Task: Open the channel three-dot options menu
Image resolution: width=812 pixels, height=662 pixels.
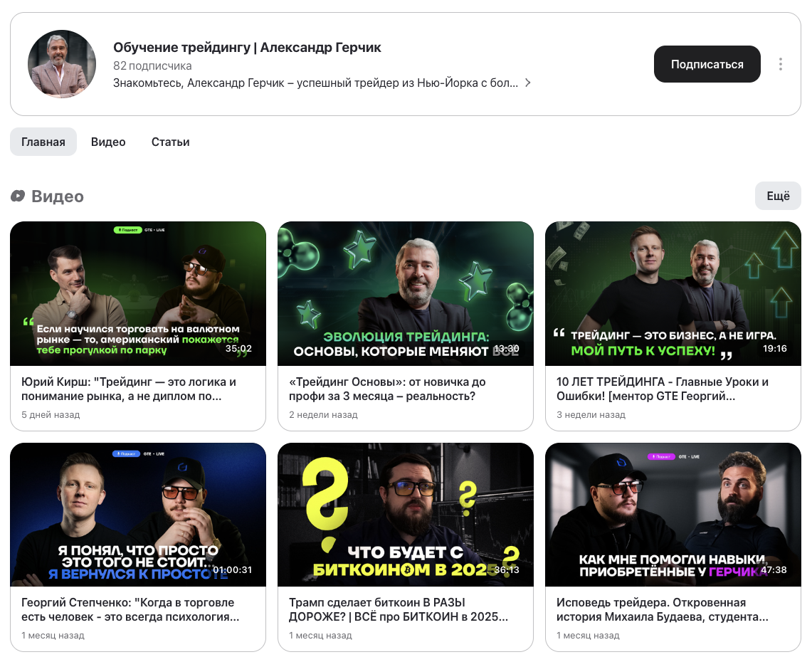Action: (x=781, y=64)
